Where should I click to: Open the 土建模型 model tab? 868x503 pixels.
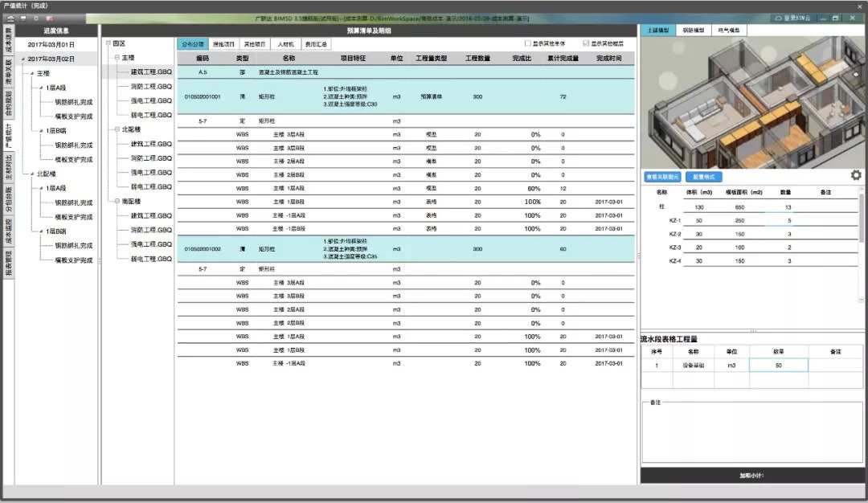[658, 31]
